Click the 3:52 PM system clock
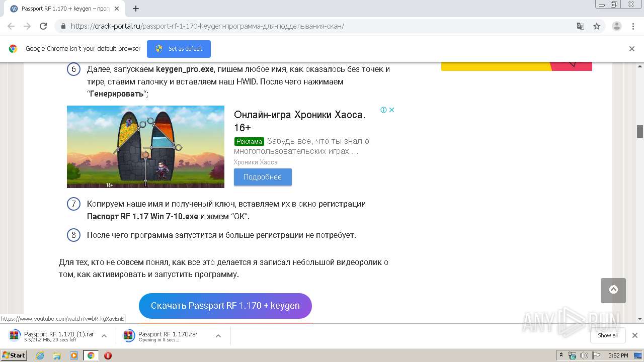 (x=618, y=355)
